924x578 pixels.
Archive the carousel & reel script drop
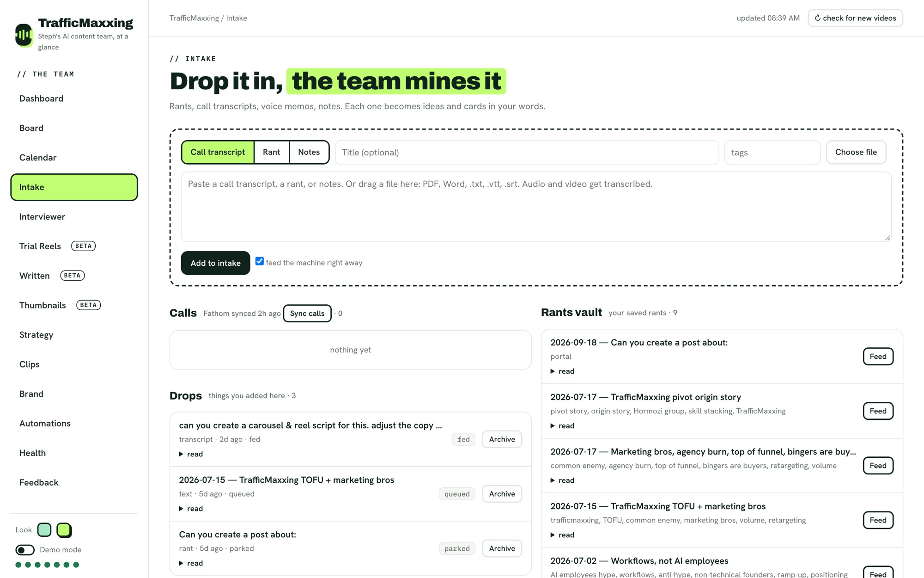(x=502, y=439)
